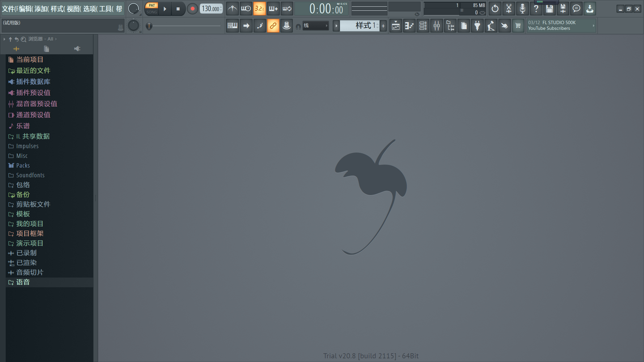Viewport: 644px width, 362px height.
Task: Adjust the main volume slider
Action: (x=183, y=26)
